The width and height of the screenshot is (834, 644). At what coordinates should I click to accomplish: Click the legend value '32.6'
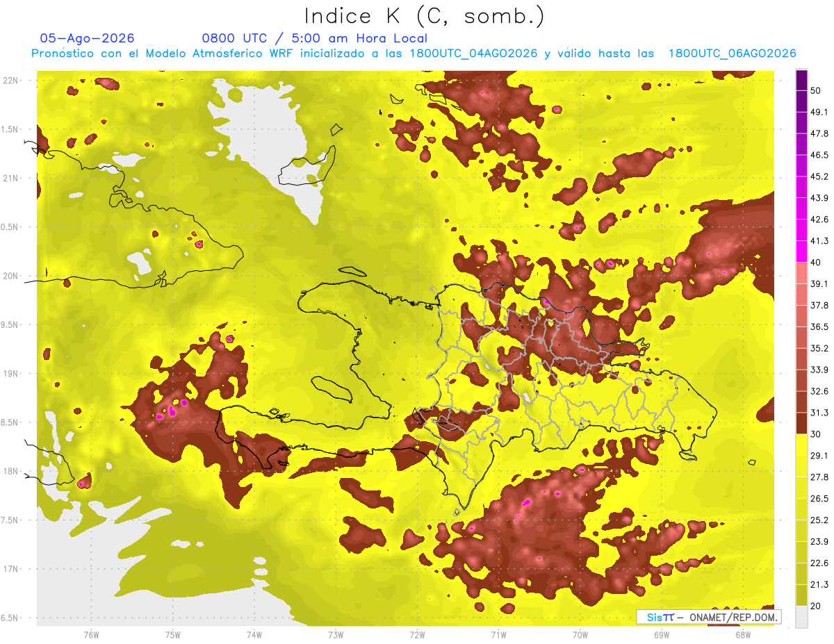[x=819, y=391]
